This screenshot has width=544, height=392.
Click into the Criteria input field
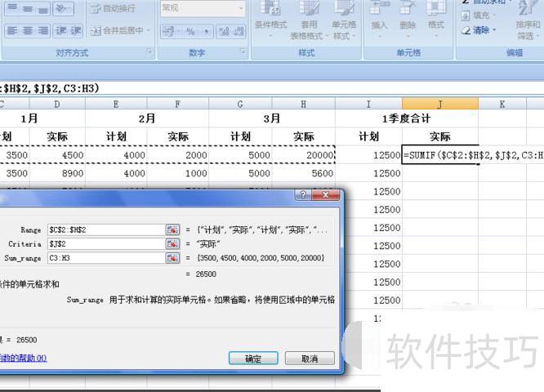[105, 244]
